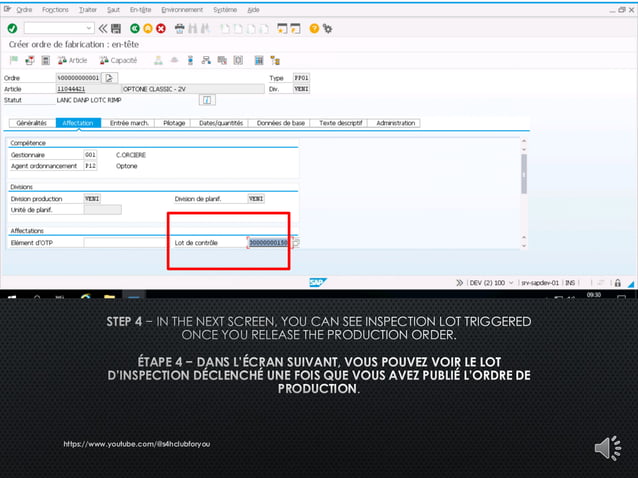Click the network structure toolbar icon
The image size is (638, 478).
pyautogui.click(x=206, y=61)
